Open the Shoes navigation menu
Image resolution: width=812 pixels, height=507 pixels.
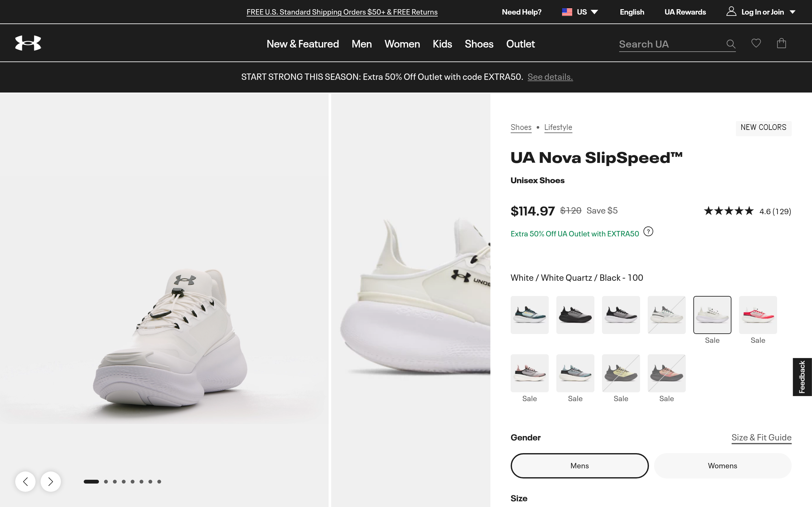tap(479, 44)
